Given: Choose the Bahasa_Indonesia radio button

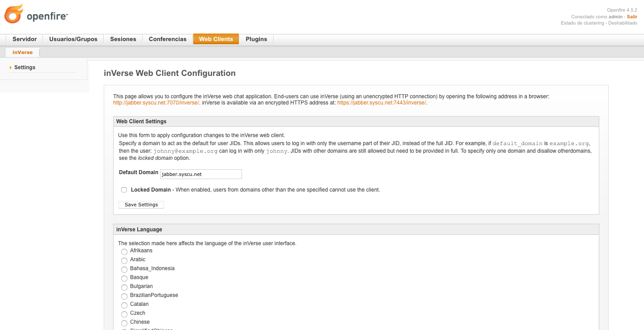Looking at the screenshot, I should pyautogui.click(x=124, y=269).
